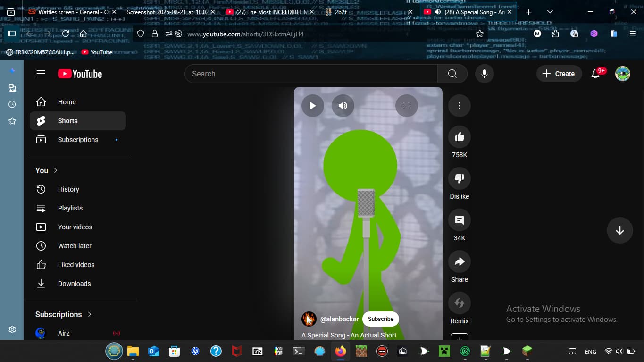Subscribe to the @alanbecker channel
Image resolution: width=644 pixels, height=362 pixels.
[380, 319]
